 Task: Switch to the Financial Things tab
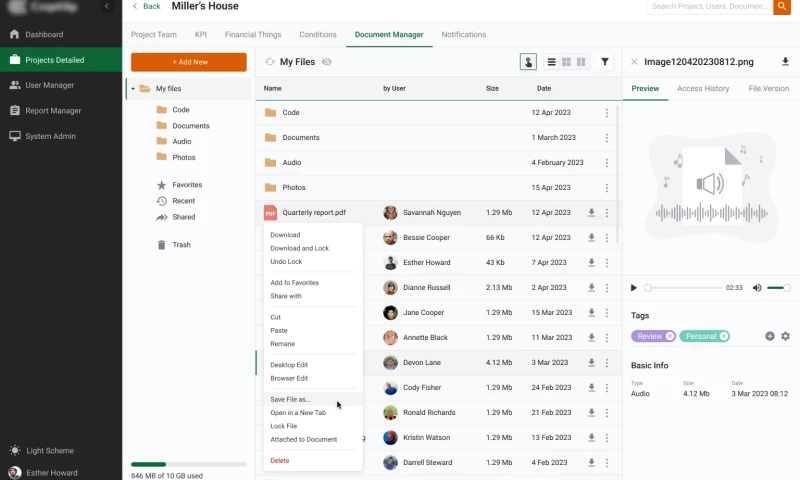coord(253,35)
